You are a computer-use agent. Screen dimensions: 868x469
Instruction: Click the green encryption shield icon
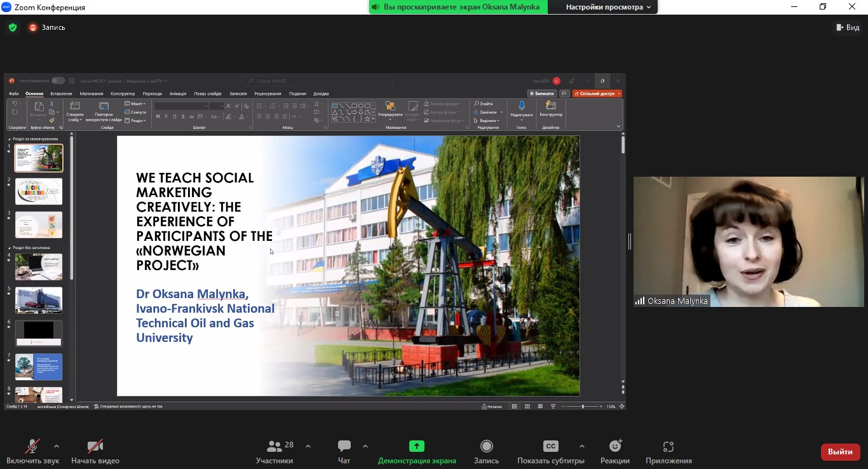(x=13, y=27)
